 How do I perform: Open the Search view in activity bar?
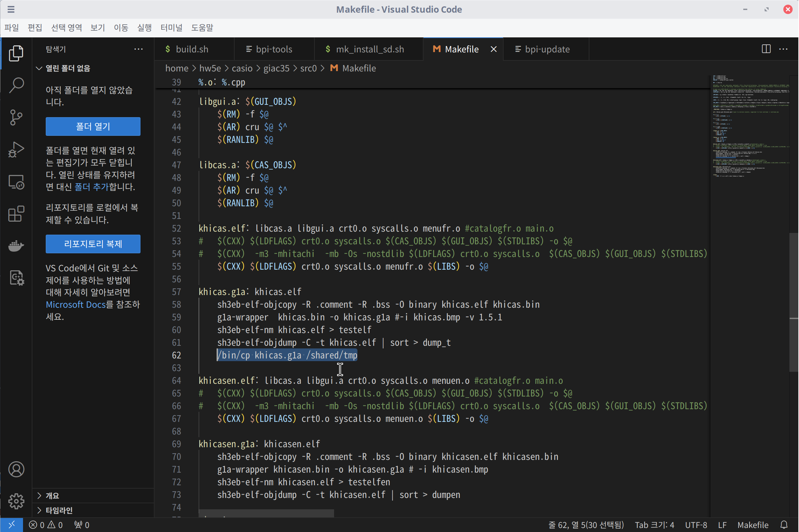[16, 85]
